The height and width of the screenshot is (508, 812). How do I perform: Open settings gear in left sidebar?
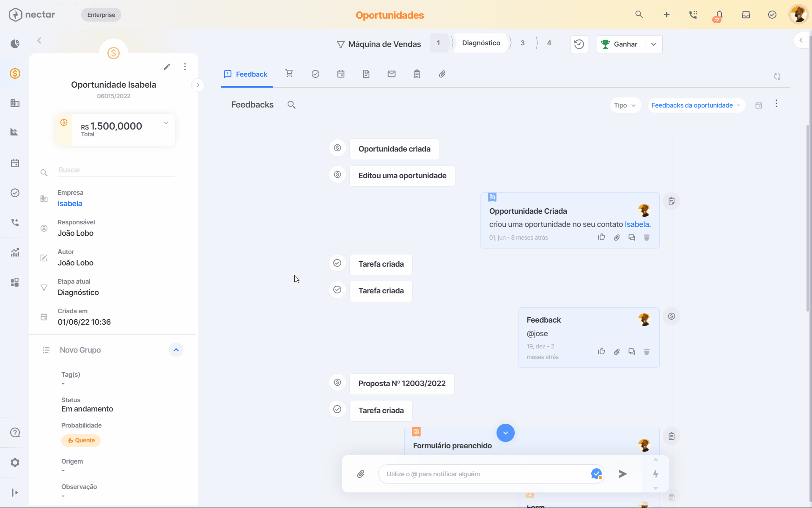15,462
